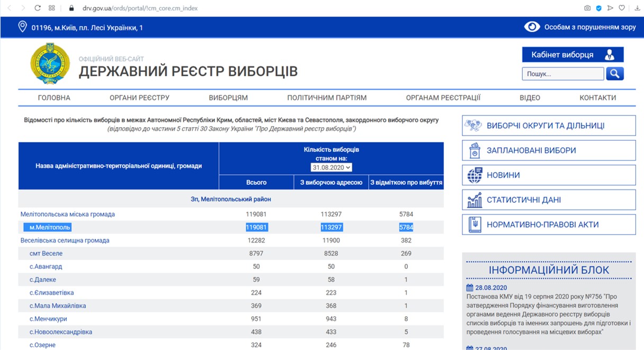Open the ОРГАНИ РЕЄСТРУ menu

pos(139,98)
